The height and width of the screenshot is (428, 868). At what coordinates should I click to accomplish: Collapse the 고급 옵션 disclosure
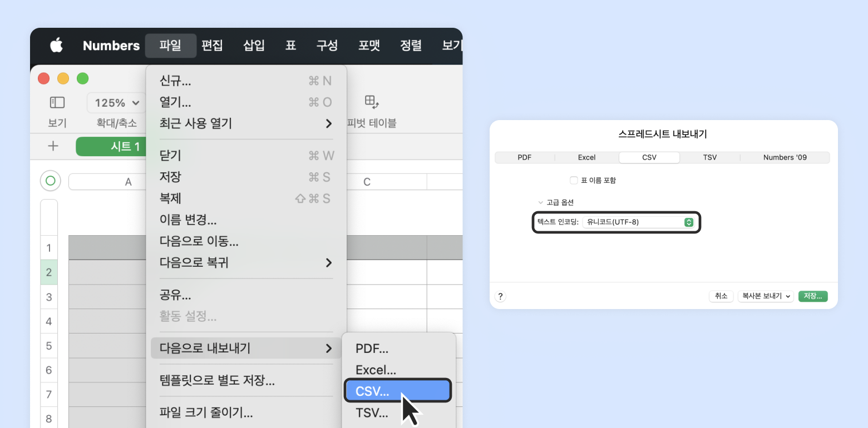coord(540,202)
